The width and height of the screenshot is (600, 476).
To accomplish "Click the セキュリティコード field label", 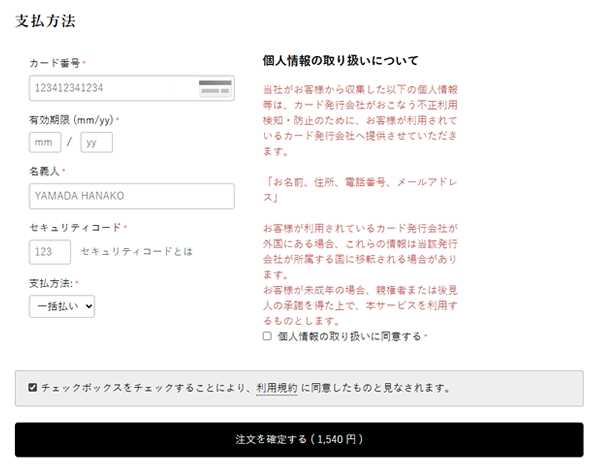I will pyautogui.click(x=75, y=228).
